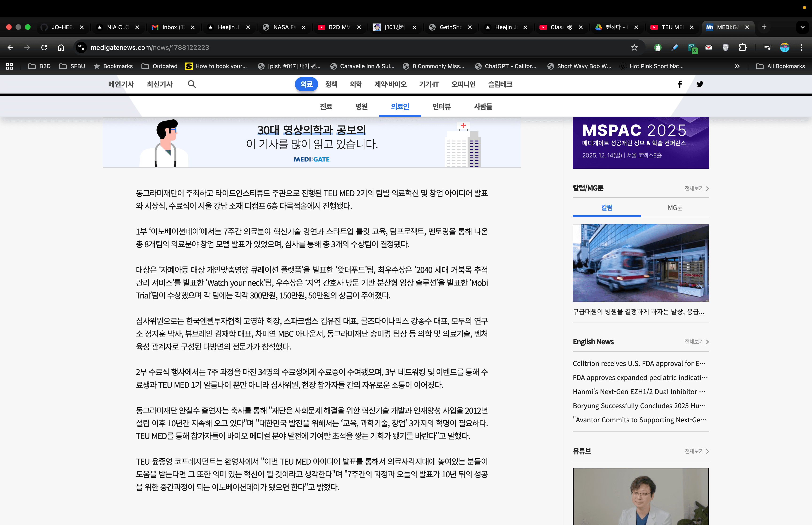Open the site search magnifier icon
The image size is (812, 525).
[192, 84]
